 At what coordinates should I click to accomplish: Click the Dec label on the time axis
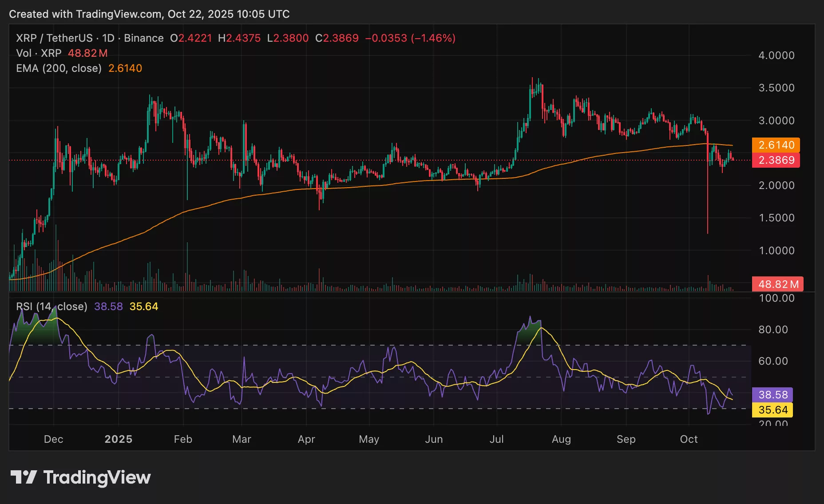pos(53,439)
